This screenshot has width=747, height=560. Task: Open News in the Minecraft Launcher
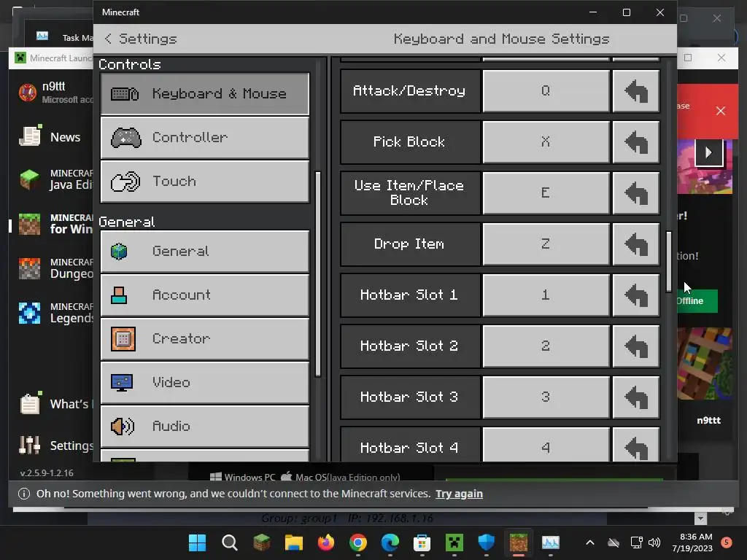pos(52,137)
